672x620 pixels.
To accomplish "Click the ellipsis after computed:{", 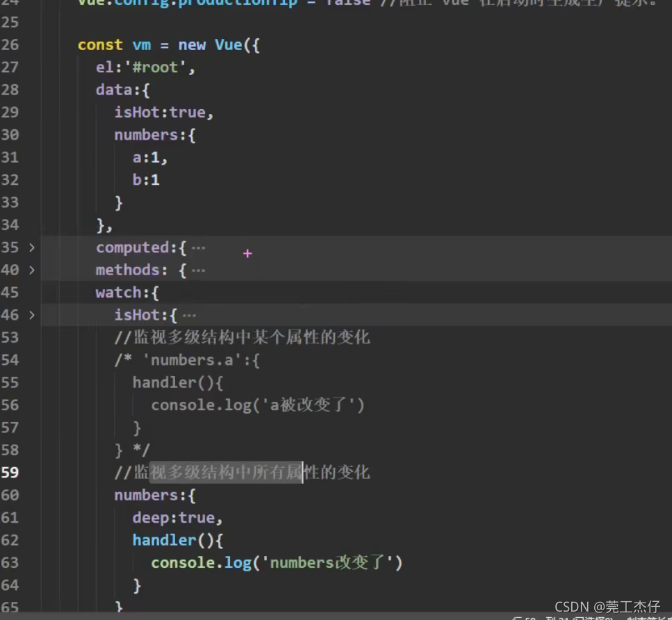I will pyautogui.click(x=198, y=248).
